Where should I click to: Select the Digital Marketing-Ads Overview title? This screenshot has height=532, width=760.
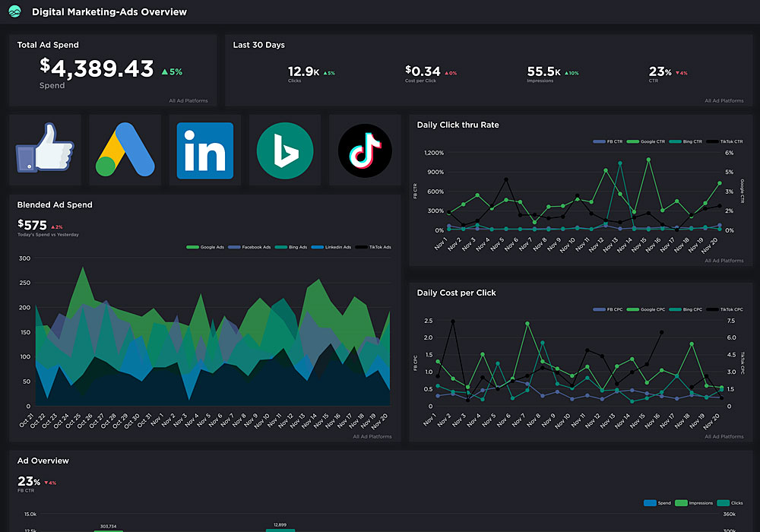[109, 11]
